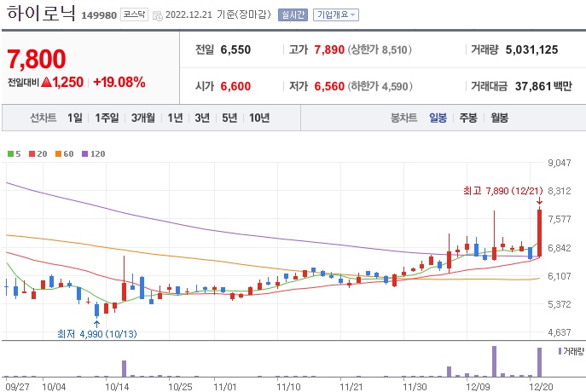Click the 9,047 price axis label
The width and height of the screenshot is (586, 392).
tap(560, 163)
